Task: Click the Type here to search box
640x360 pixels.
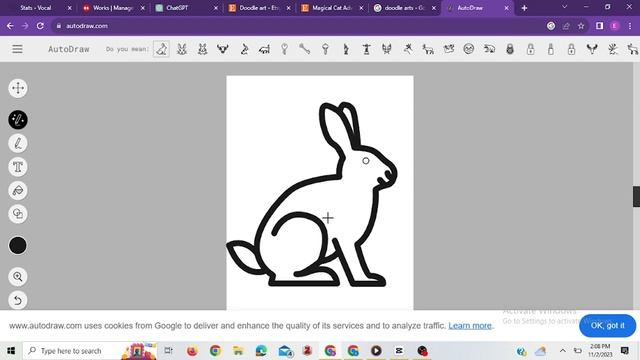Action: coord(90,351)
